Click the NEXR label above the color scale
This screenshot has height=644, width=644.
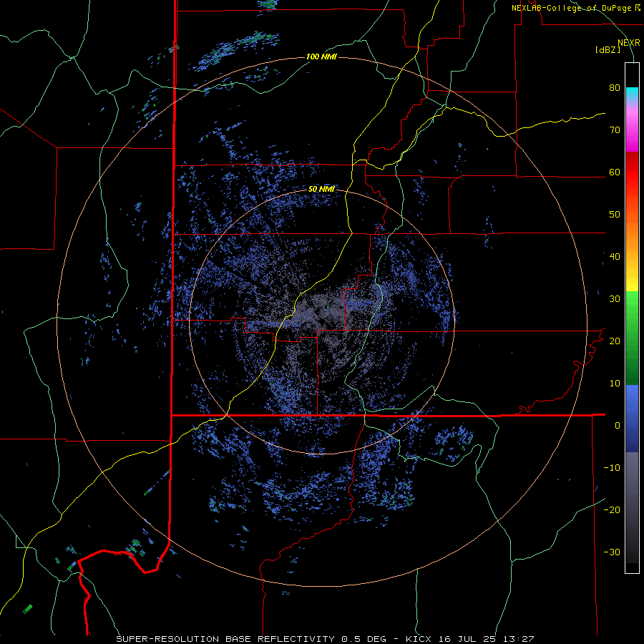pyautogui.click(x=629, y=43)
